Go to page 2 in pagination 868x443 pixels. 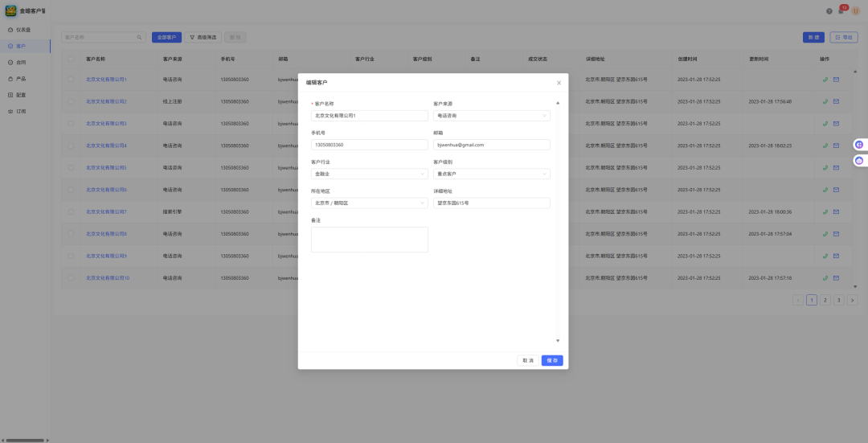point(825,300)
